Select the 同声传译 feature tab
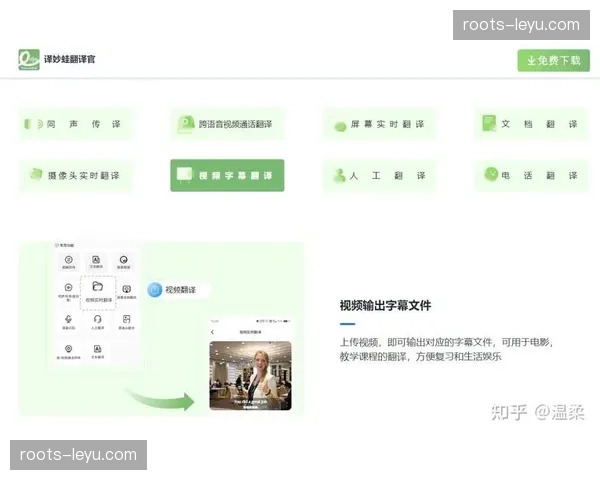Screen dimensions: 600x480 click(75, 124)
